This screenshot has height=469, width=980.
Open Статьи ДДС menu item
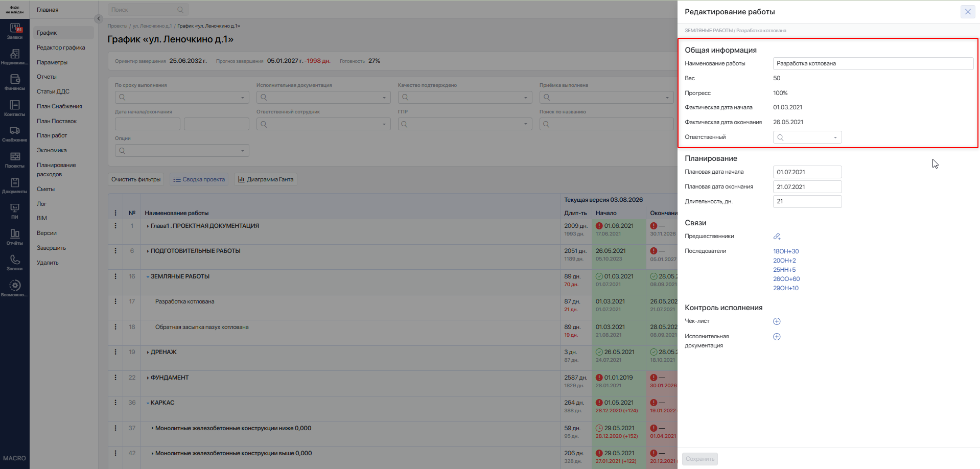coord(53,91)
